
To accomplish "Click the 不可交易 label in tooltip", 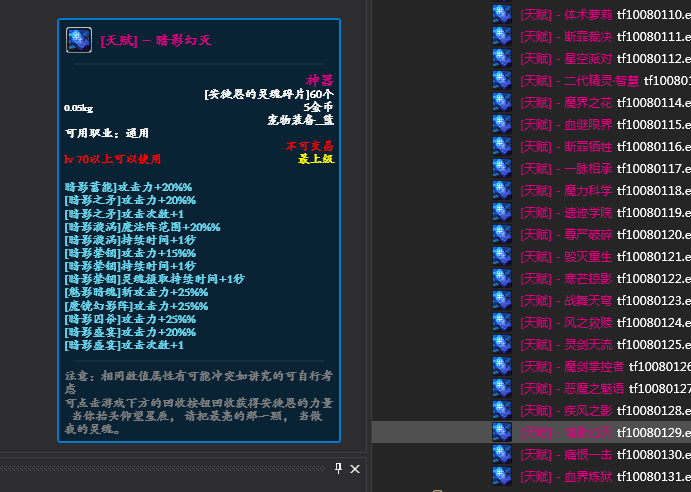I will 310,146.
